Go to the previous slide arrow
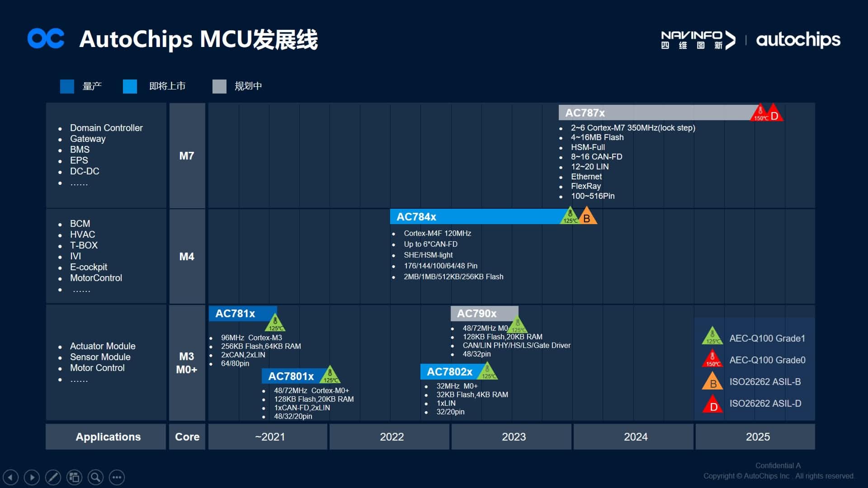868x488 pixels. coord(11,477)
